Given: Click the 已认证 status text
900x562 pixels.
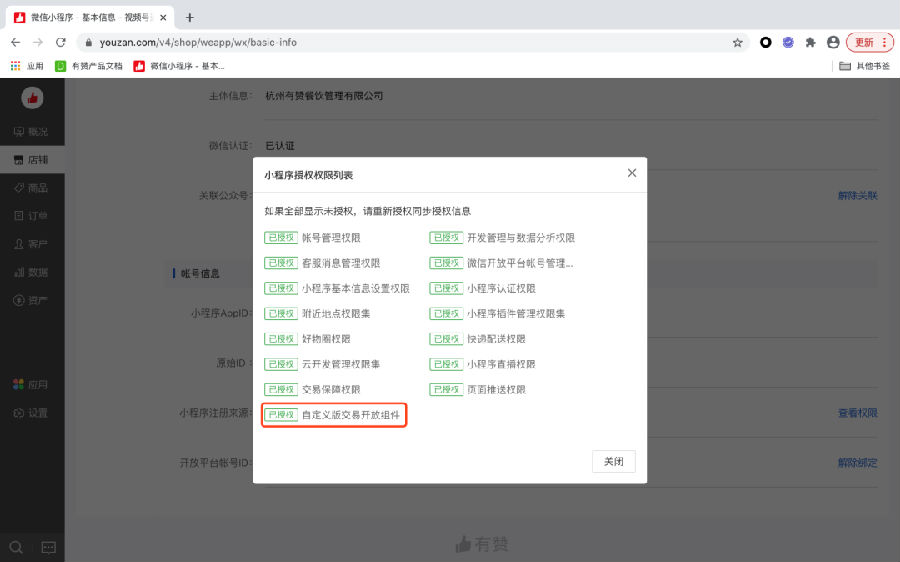Looking at the screenshot, I should [x=280, y=146].
